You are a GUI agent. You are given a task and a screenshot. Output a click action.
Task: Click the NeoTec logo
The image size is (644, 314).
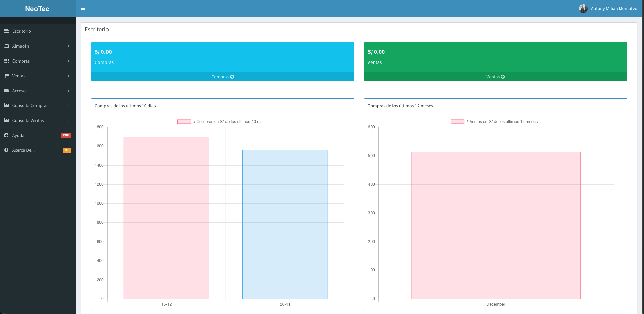pos(37,9)
